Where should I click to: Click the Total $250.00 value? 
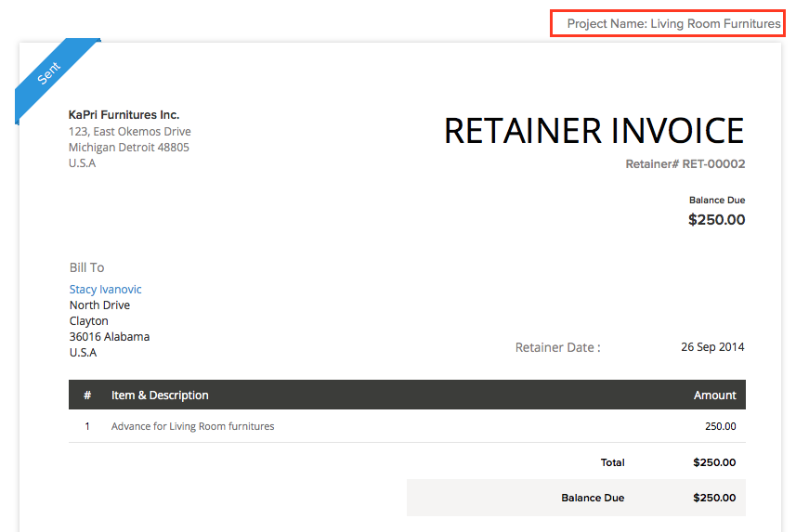click(714, 462)
